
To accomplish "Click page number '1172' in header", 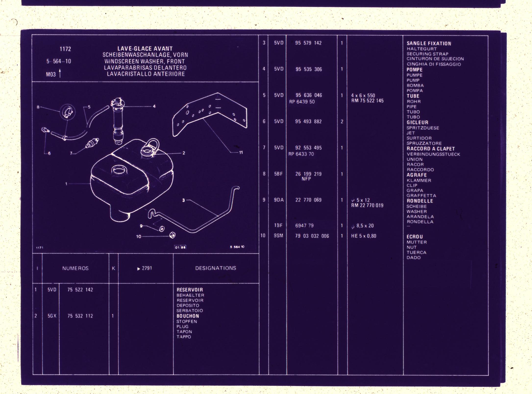I will [x=65, y=49].
